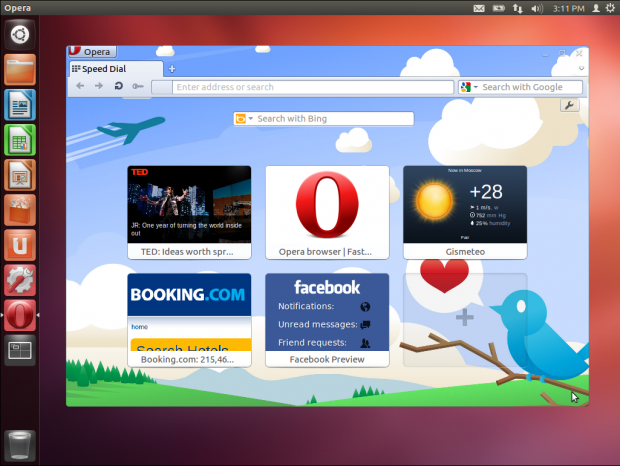Go forward using the forward arrow
Viewport: 620px width, 466px height.
pos(99,86)
